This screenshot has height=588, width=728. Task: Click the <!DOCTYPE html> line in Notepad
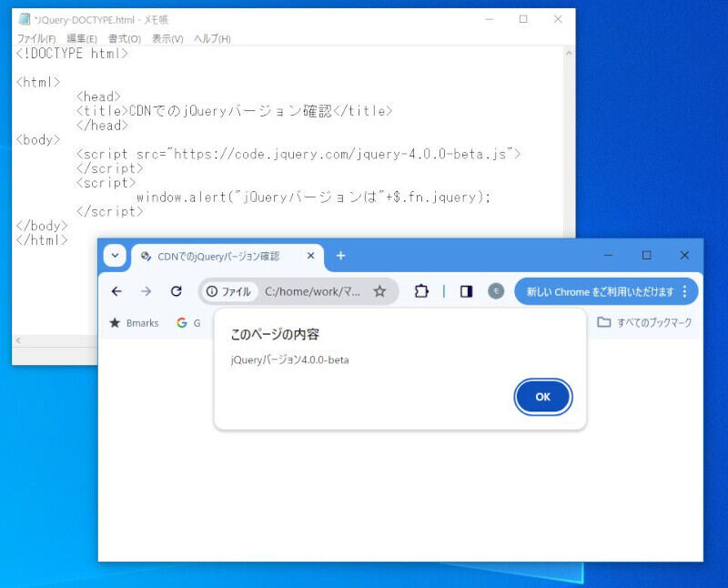point(72,54)
